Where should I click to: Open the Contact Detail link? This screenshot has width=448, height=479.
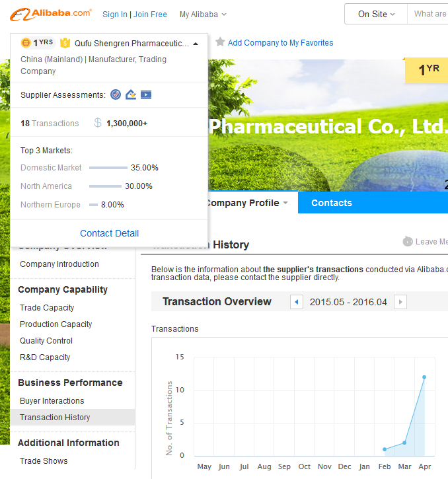click(110, 233)
